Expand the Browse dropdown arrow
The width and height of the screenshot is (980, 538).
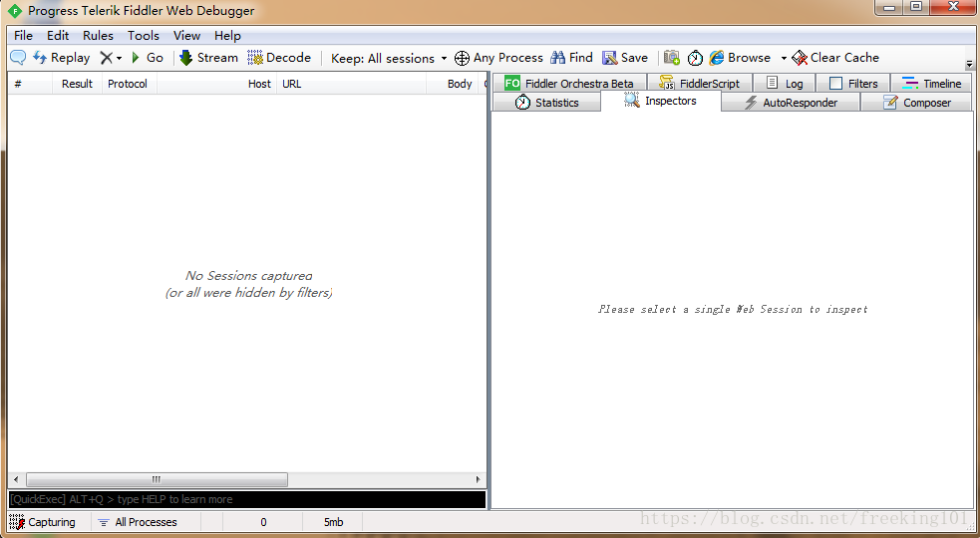tap(784, 58)
